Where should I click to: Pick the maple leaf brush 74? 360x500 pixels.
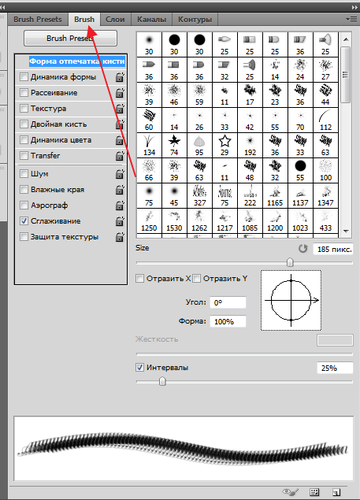tap(174, 145)
